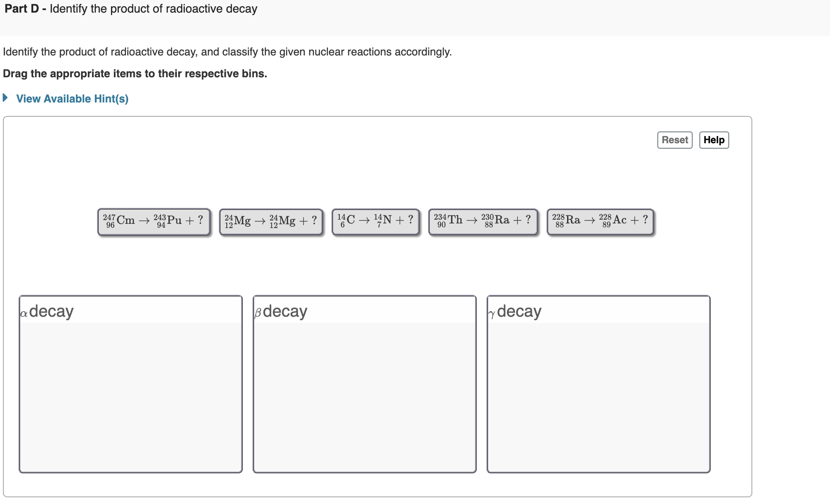
Task: Select the Cm to Pu reaction tile
Action: [154, 221]
